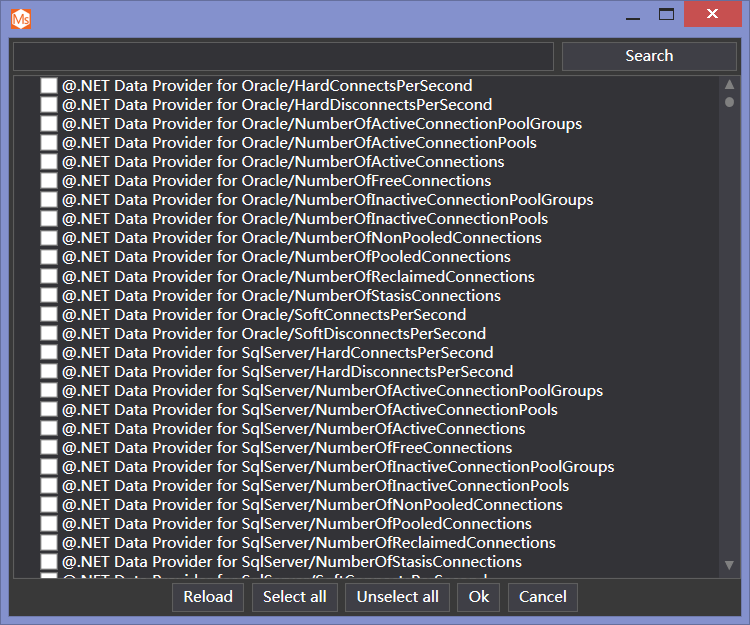This screenshot has width=750, height=625.
Task: Click the Search button
Action: pos(649,56)
